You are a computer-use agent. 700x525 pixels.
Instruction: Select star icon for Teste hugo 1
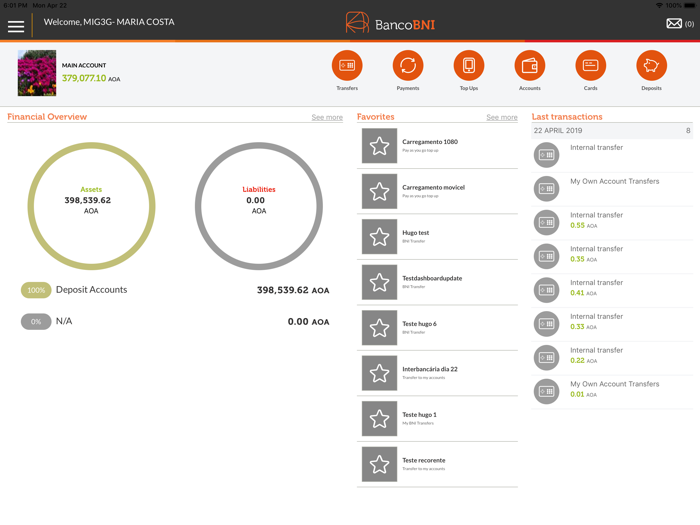pyautogui.click(x=379, y=419)
